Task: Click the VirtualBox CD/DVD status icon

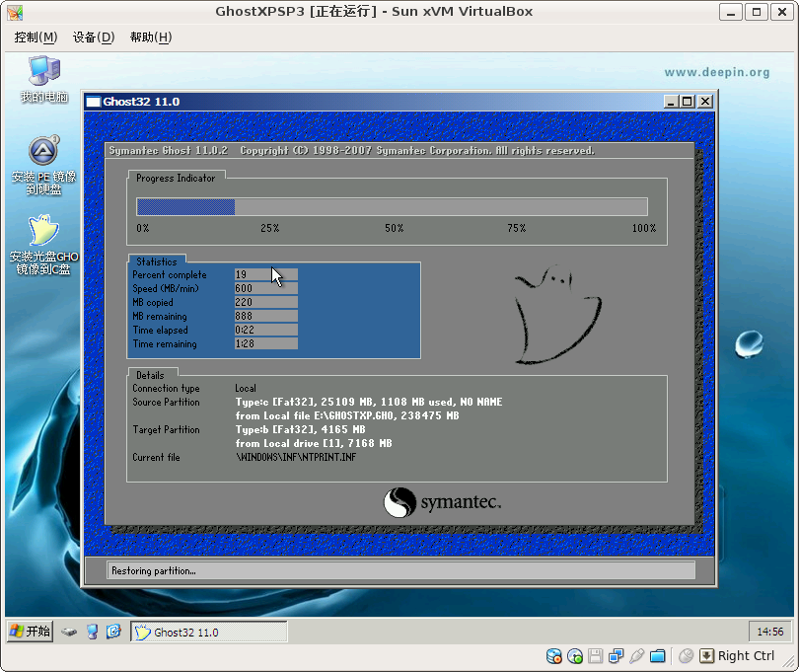Action: pos(575,656)
